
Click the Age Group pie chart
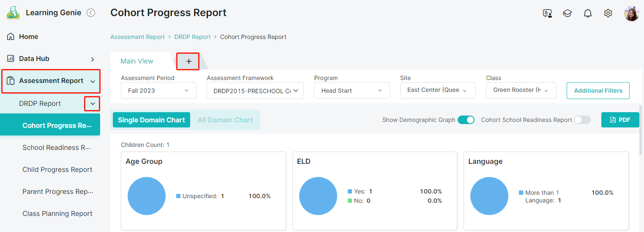[147, 196]
